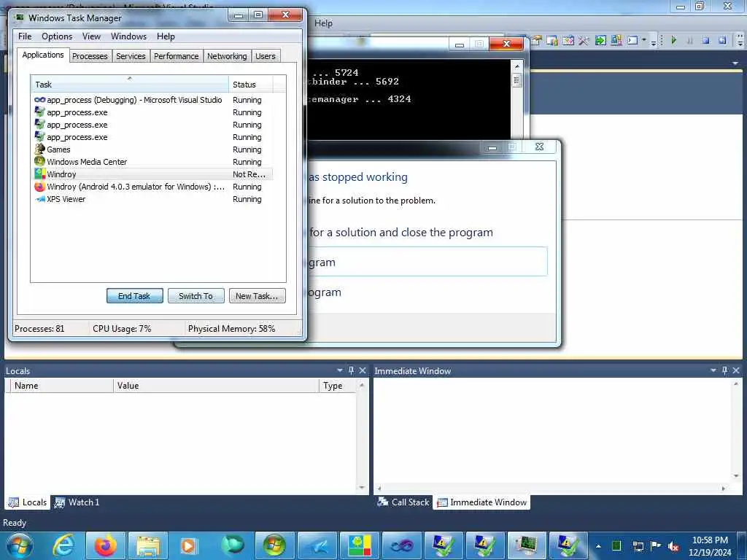Click the Action Center flag tray icon
The width and height of the screenshot is (747, 560).
[656, 546]
